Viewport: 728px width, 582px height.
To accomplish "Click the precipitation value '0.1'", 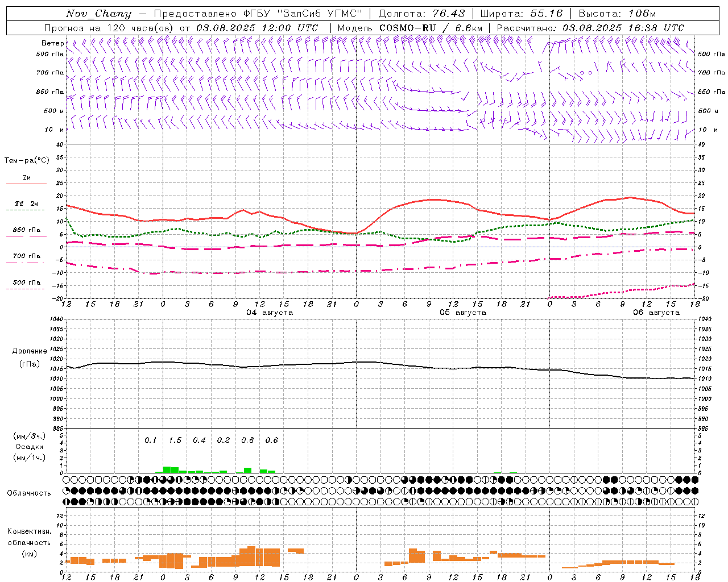I will (x=150, y=440).
